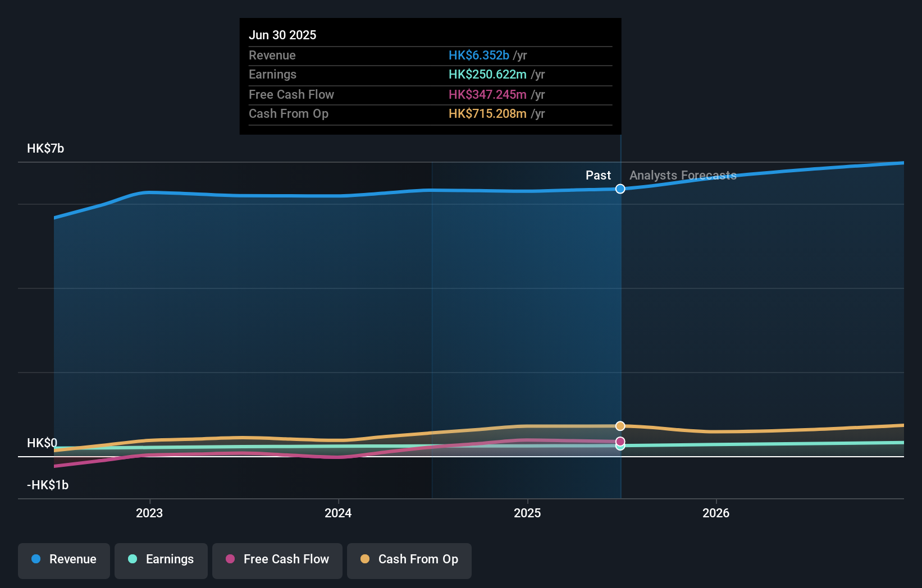Select the Past section label

[x=598, y=175]
